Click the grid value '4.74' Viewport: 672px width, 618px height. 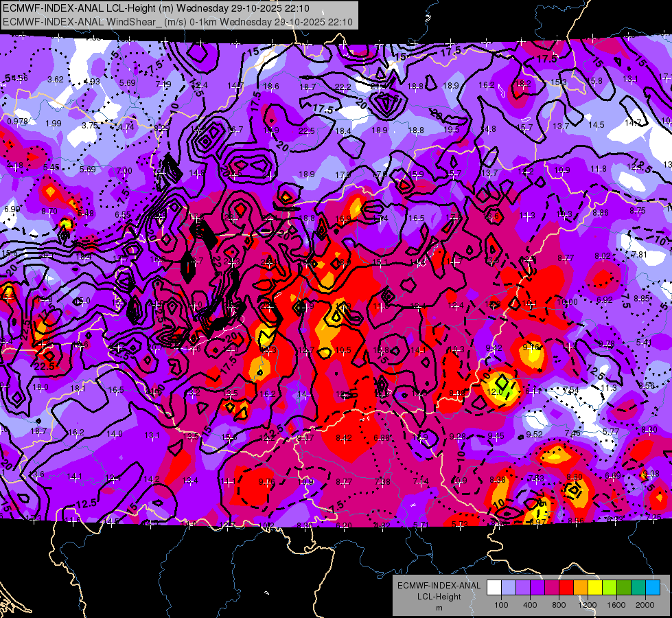[x=126, y=126]
